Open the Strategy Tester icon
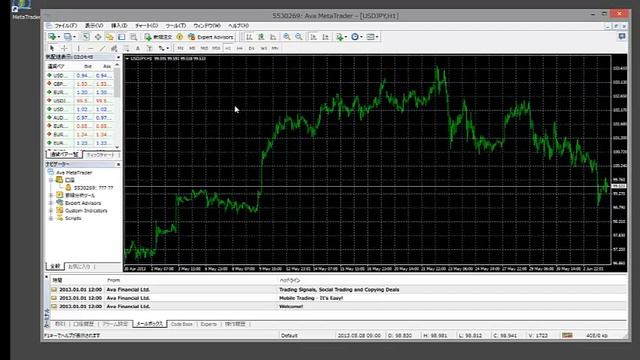Viewport: 640px width, 360px height. pos(133,37)
